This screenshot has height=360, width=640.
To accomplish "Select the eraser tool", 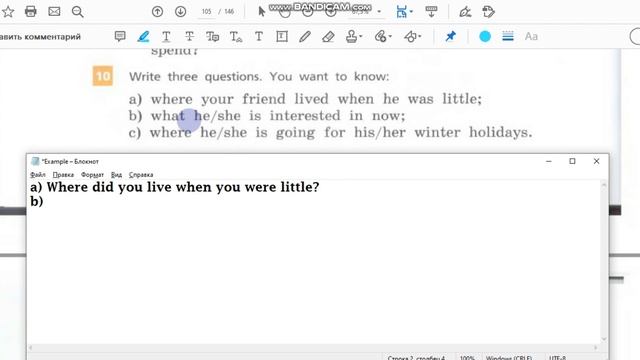I will 328,36.
